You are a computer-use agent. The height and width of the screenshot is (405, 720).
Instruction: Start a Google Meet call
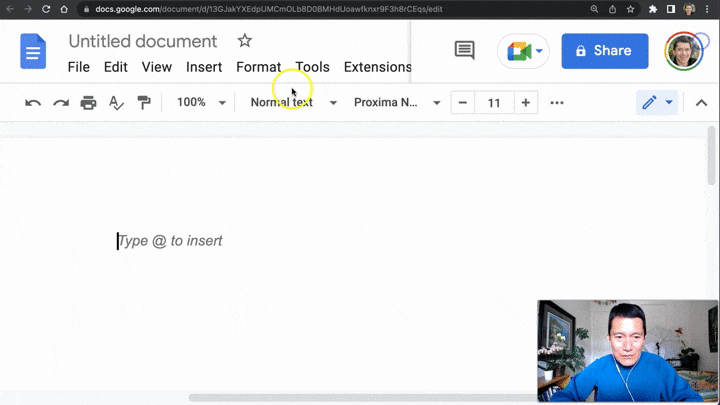click(x=523, y=51)
